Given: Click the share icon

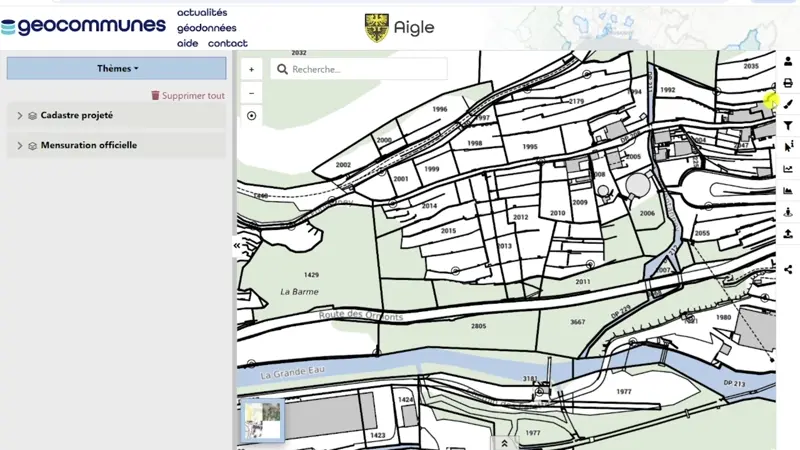Looking at the screenshot, I should coord(788,269).
